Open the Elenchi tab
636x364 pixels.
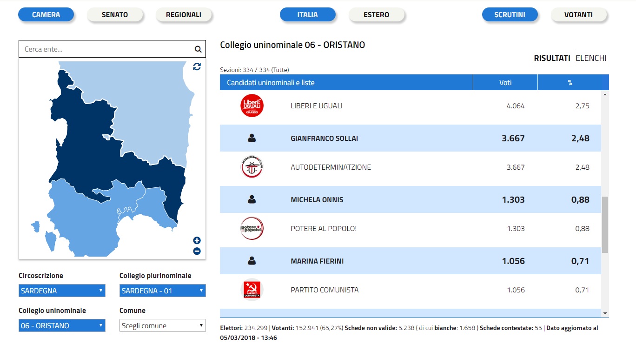point(591,58)
